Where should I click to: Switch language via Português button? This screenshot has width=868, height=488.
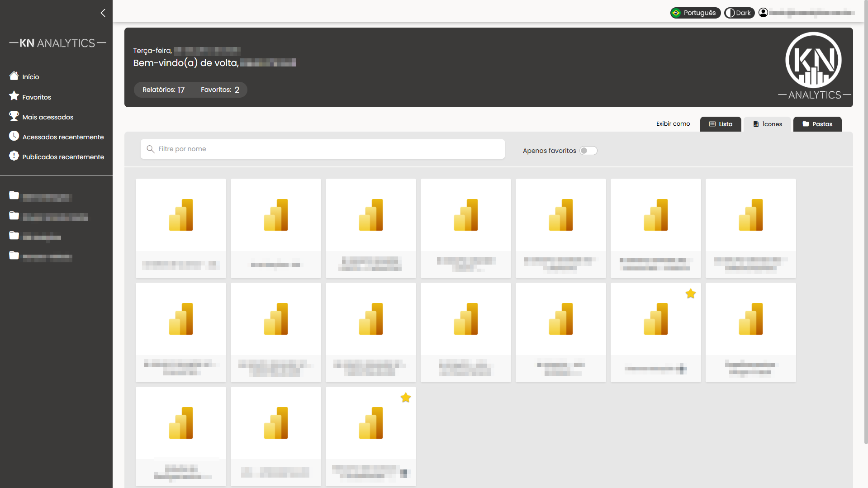[x=695, y=13]
